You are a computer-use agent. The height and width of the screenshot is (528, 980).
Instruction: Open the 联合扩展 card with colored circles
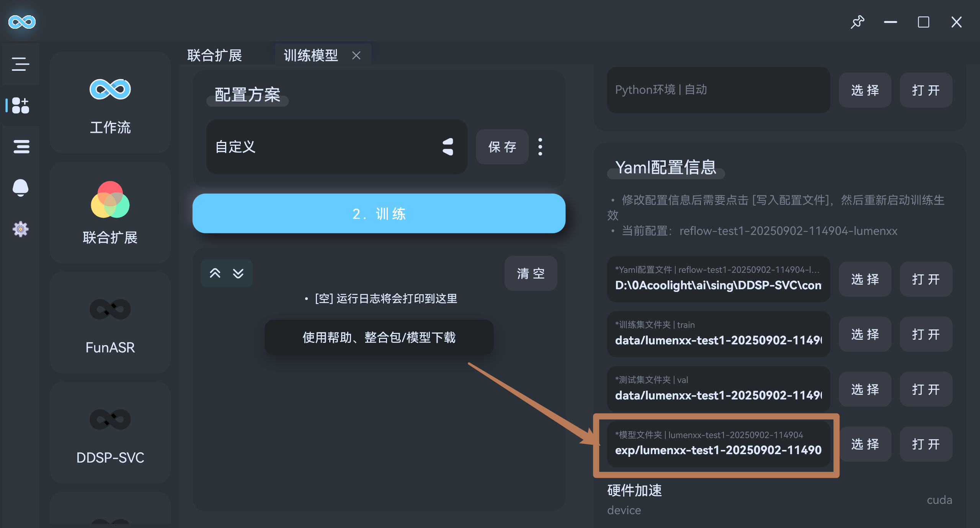[110, 213]
